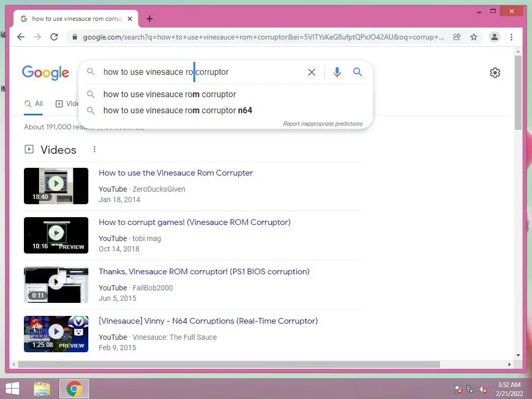Bookmark this page with the star
Viewport: 532px width, 399px height.
[474, 37]
